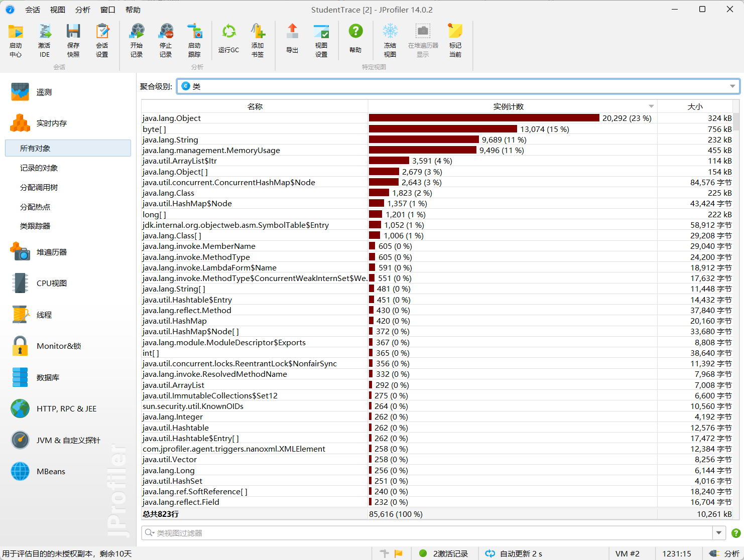Open the Analyze (分析) menu

[x=83, y=10]
